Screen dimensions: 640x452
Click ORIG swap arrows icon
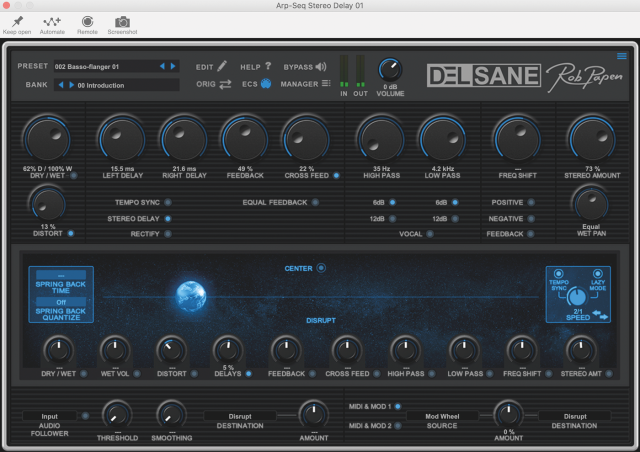coord(225,84)
